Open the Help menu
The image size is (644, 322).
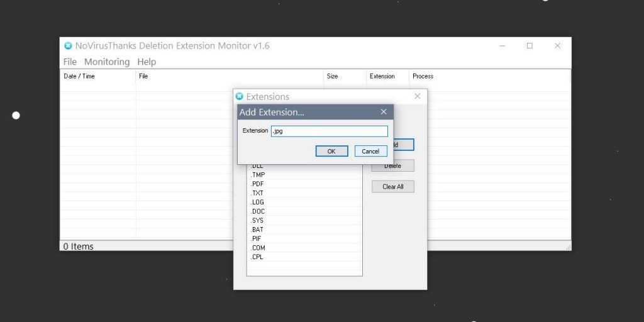(x=147, y=62)
